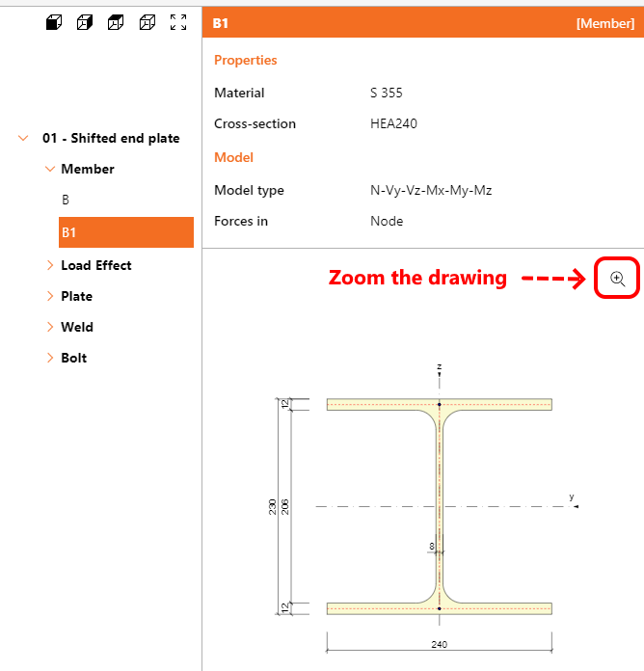Click the Plate tree label
This screenshot has width=644, height=671.
76,296
